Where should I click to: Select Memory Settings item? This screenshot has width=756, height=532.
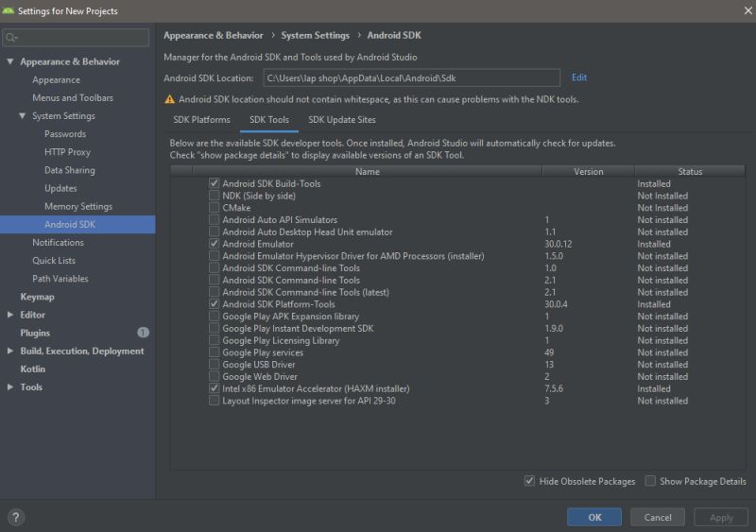(x=78, y=206)
